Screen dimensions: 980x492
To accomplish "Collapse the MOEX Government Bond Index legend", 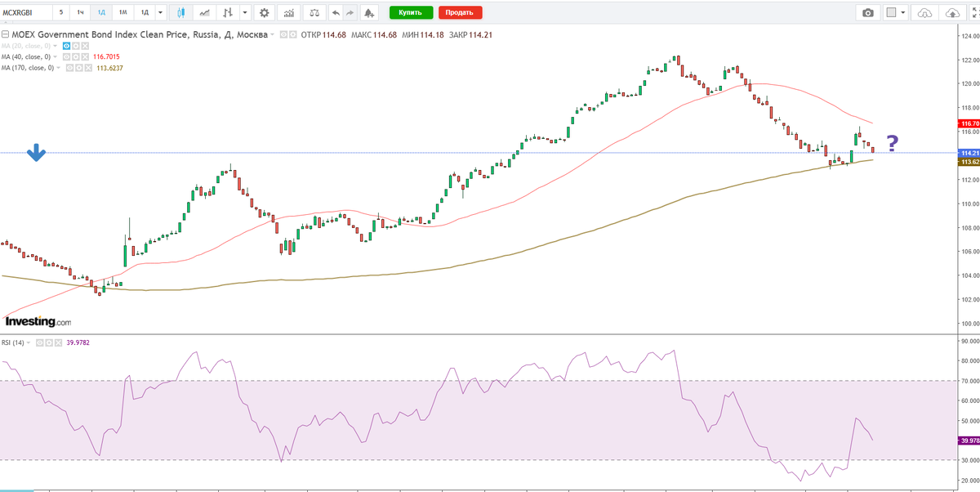I will tap(6, 34).
